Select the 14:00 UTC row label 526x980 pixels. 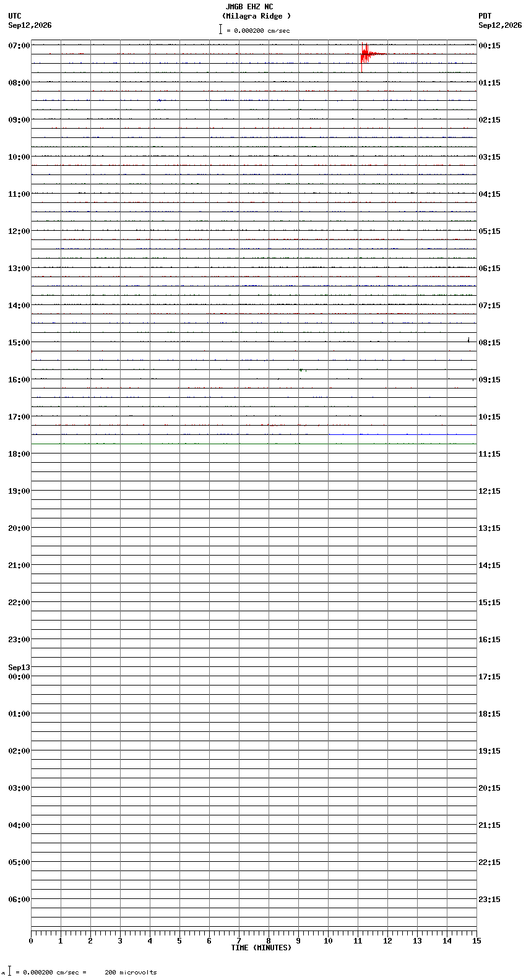[19, 306]
